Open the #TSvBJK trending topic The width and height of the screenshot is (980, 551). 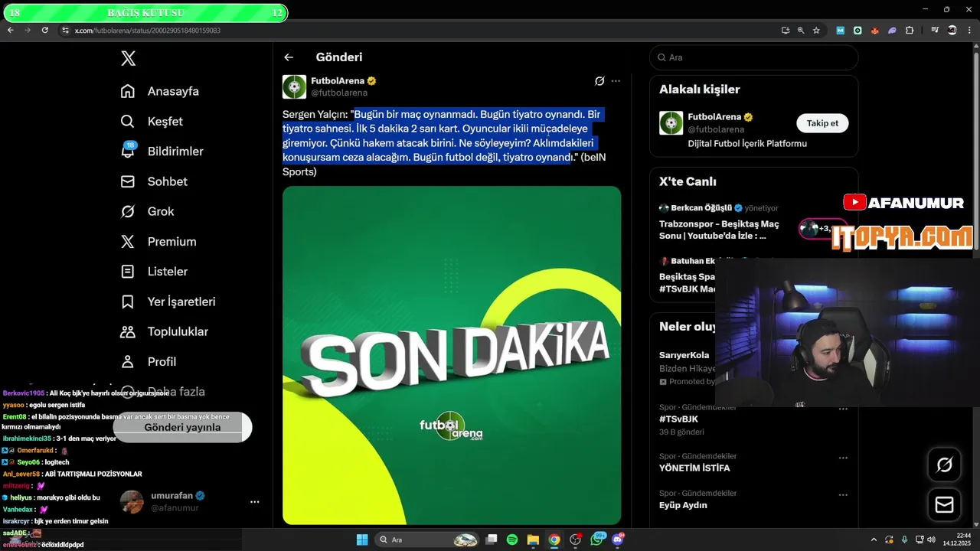(679, 419)
